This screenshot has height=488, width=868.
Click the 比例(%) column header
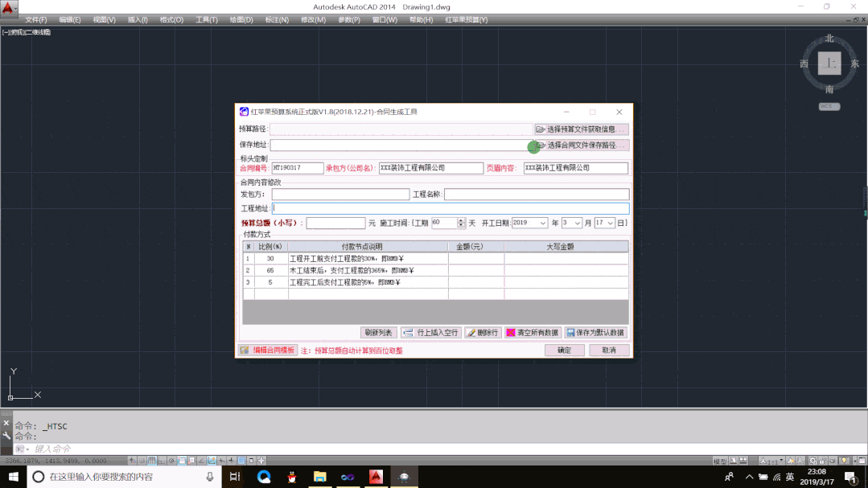[270, 247]
